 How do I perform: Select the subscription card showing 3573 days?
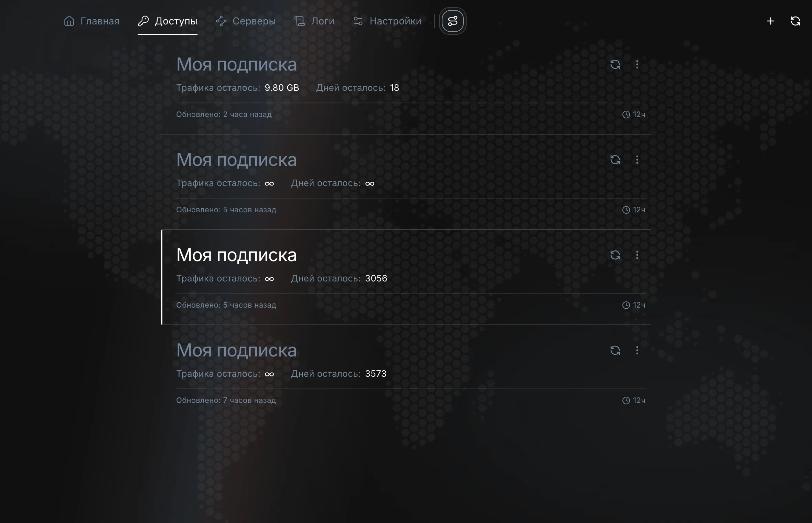(x=406, y=373)
